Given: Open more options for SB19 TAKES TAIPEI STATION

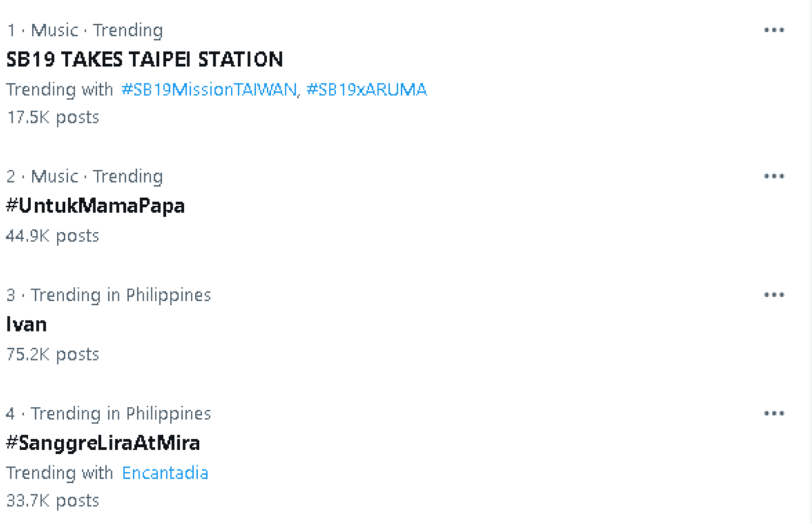Looking at the screenshot, I should [773, 30].
